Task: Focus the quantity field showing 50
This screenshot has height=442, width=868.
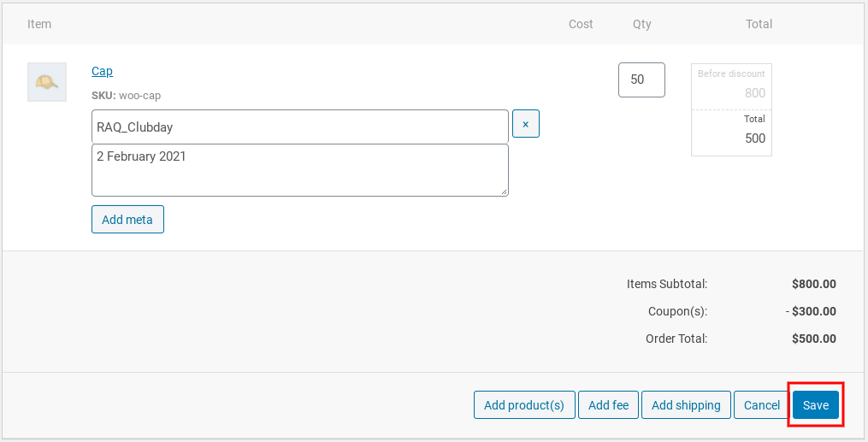Action: click(x=641, y=80)
